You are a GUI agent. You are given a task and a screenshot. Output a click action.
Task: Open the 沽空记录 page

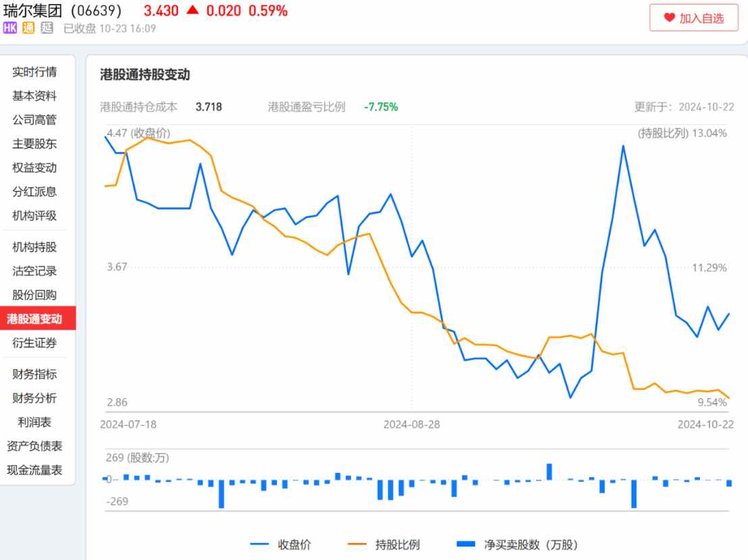34,271
